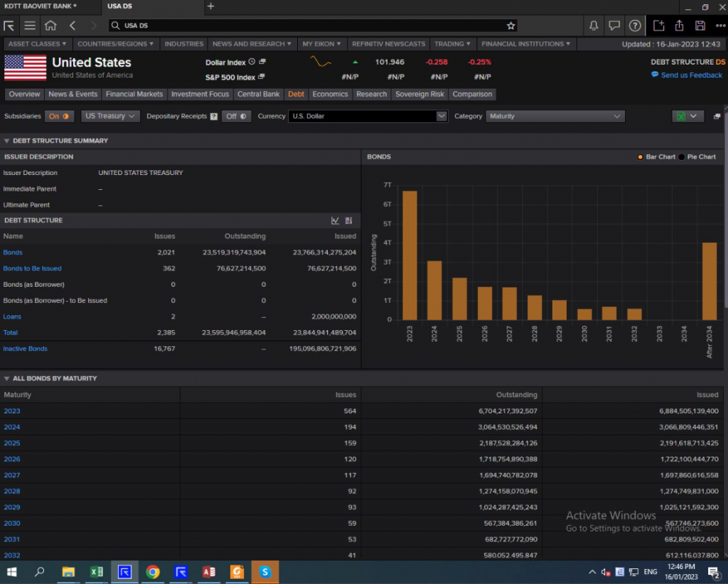This screenshot has width=728, height=584.
Task: Toggle the Depositary Receipts Off switch
Action: point(236,116)
